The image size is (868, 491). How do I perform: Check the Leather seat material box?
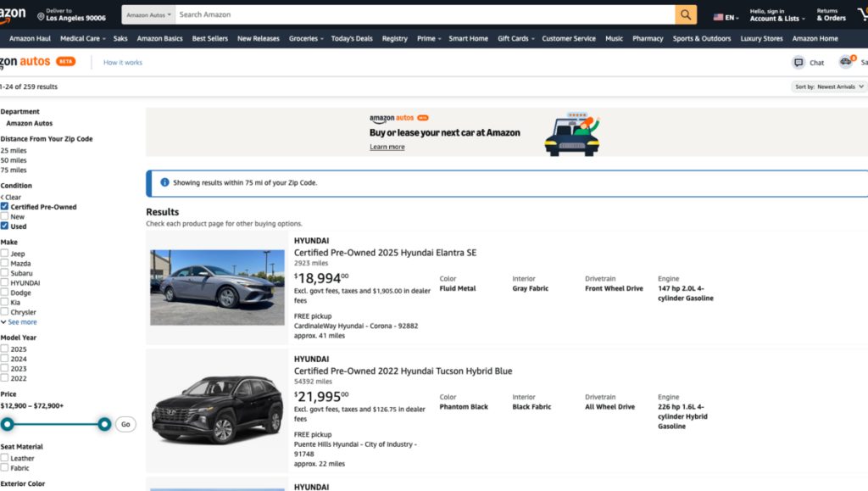pyautogui.click(x=4, y=458)
